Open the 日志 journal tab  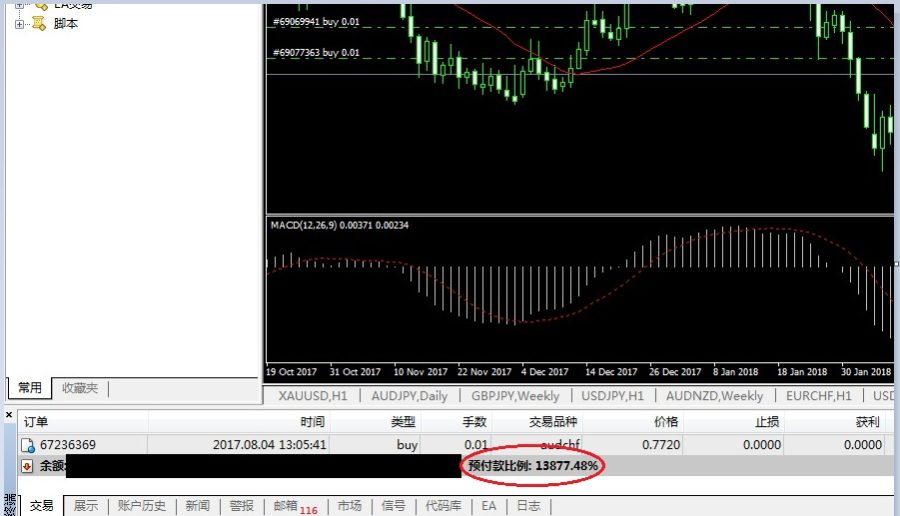(528, 506)
